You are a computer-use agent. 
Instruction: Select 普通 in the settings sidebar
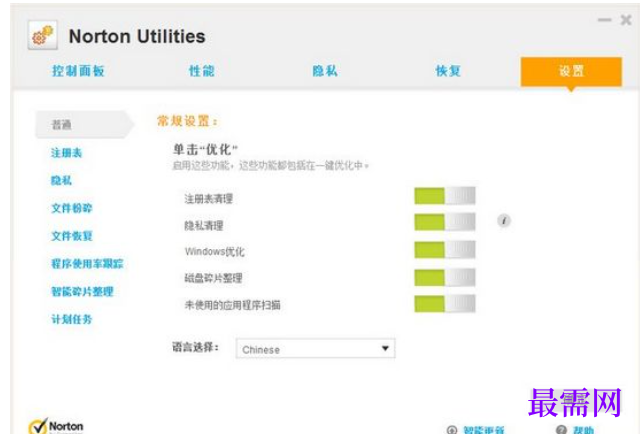click(84, 125)
